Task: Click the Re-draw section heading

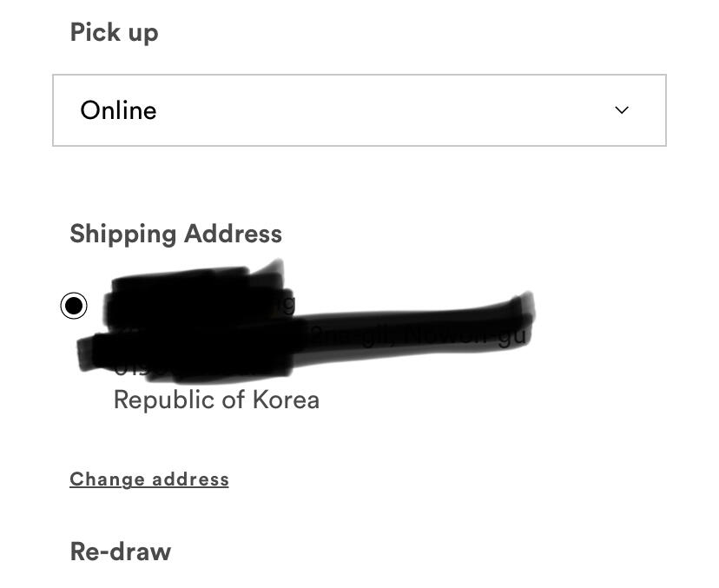Action: (120, 552)
